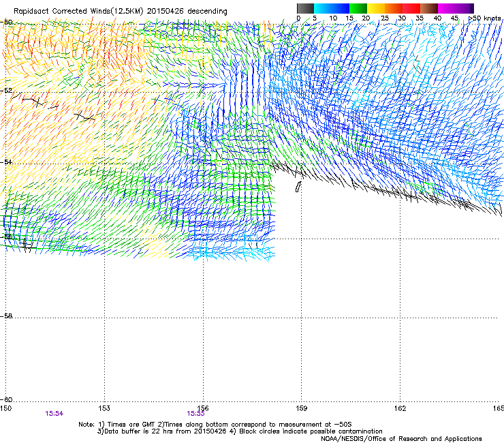
Task: Click the orange 25-30 knots legend swatch
Action: (x=394, y=8)
